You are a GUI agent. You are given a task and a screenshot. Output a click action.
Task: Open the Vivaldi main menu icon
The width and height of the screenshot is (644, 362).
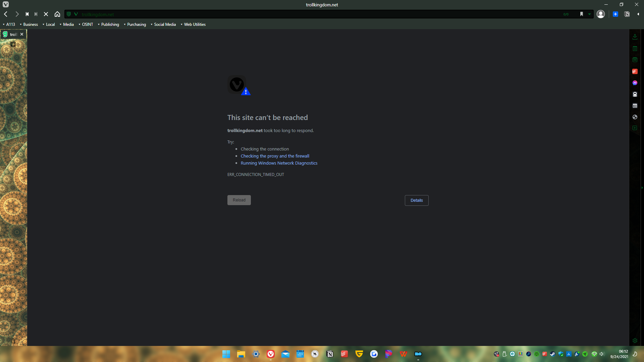tap(6, 4)
